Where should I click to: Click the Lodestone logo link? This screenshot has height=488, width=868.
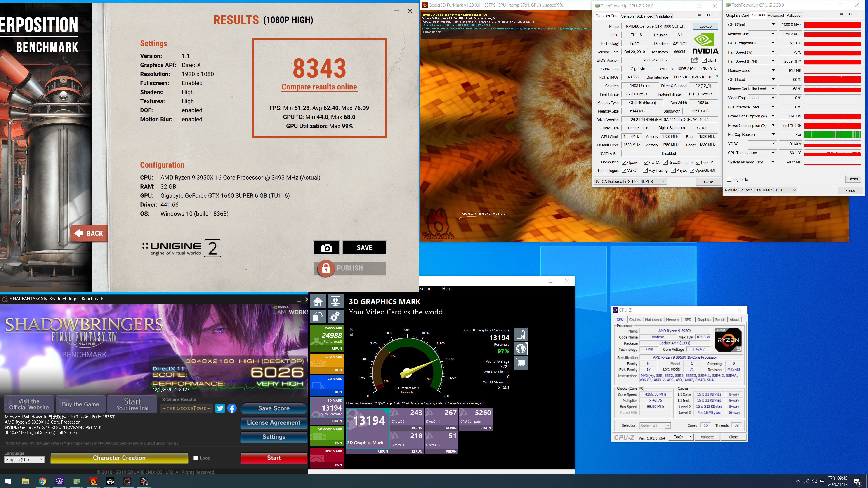pyautogui.click(x=186, y=408)
